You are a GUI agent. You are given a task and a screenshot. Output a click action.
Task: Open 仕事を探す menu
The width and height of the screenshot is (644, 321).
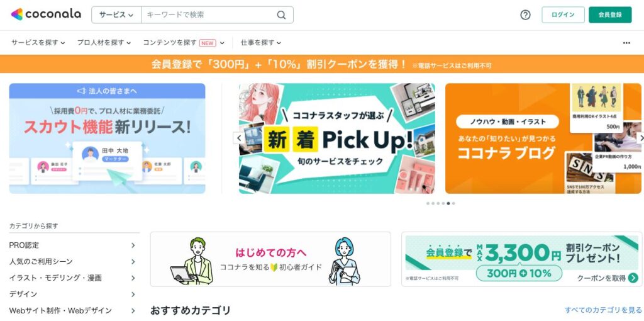tap(261, 42)
